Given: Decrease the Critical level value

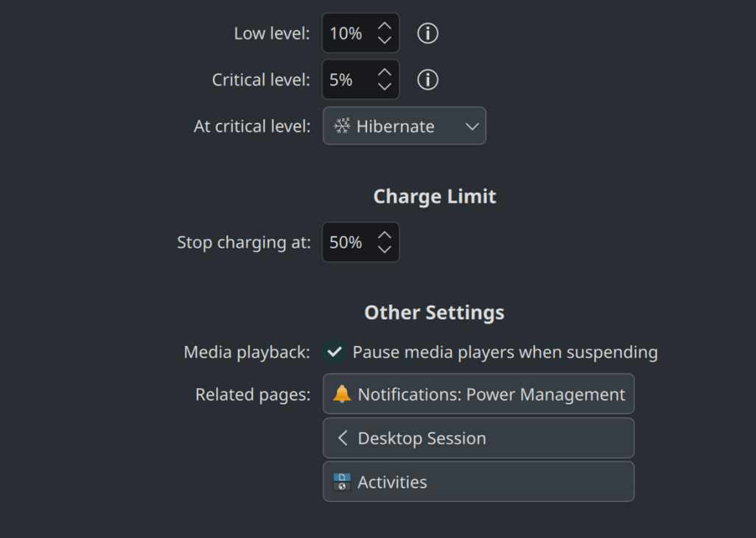Looking at the screenshot, I should click(x=385, y=86).
